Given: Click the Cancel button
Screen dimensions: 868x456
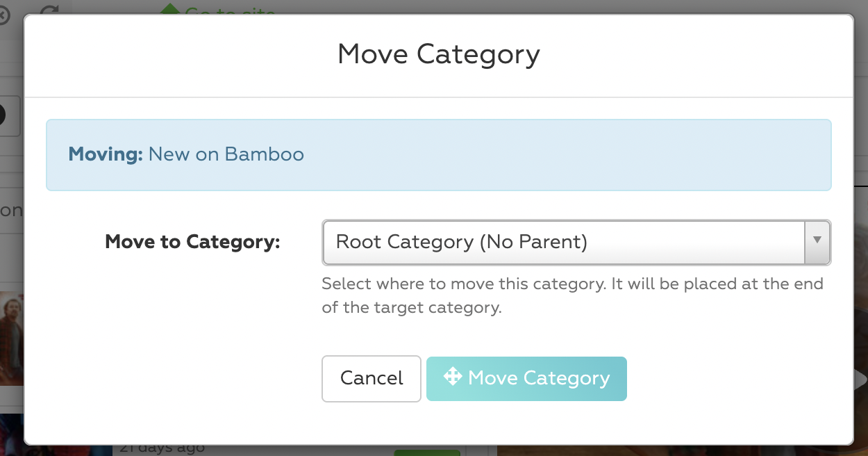Looking at the screenshot, I should [x=371, y=378].
